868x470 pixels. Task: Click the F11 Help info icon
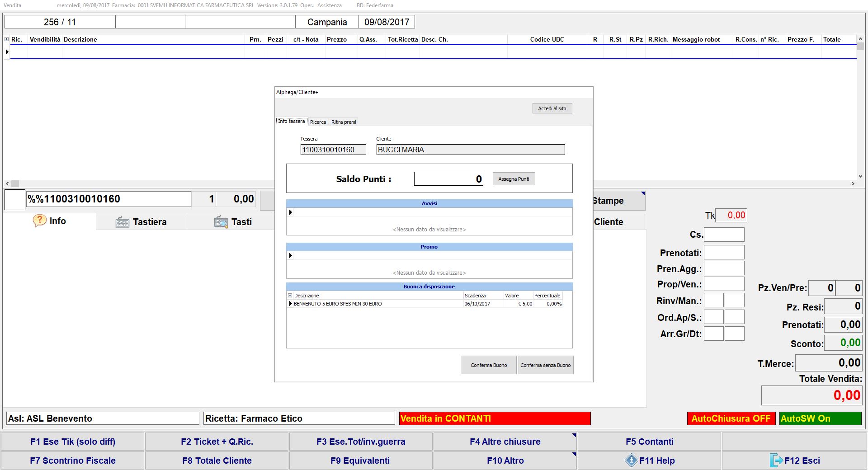click(631, 461)
